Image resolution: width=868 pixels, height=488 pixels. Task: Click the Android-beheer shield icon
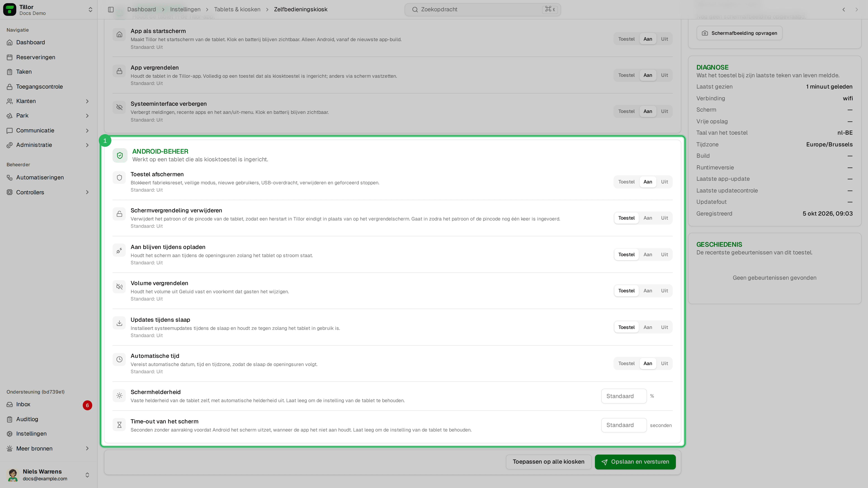(x=120, y=155)
